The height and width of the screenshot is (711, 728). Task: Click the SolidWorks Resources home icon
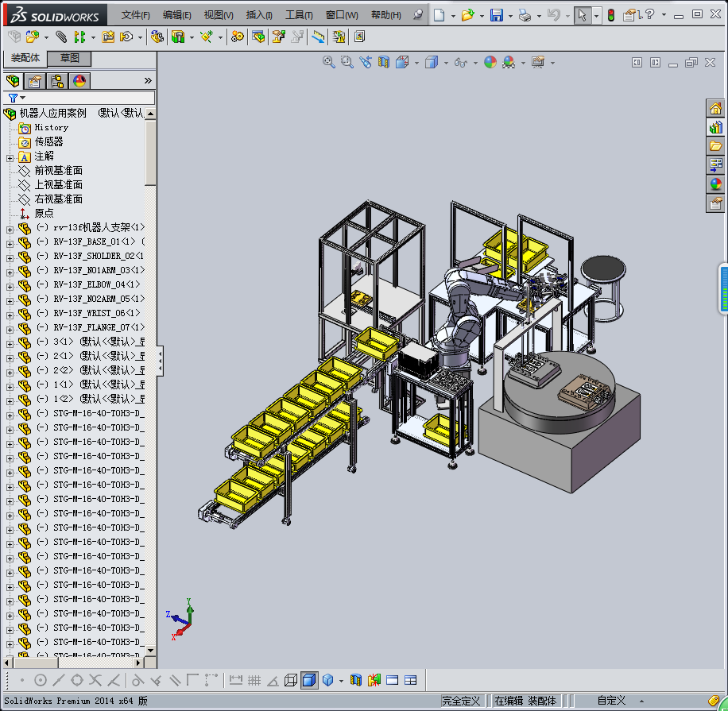pyautogui.click(x=715, y=108)
